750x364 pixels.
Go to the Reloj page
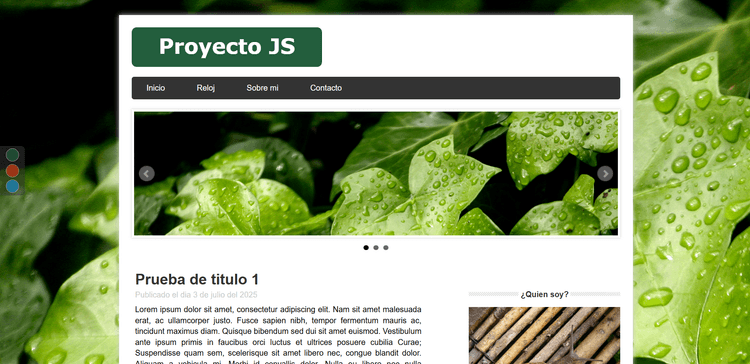(206, 88)
